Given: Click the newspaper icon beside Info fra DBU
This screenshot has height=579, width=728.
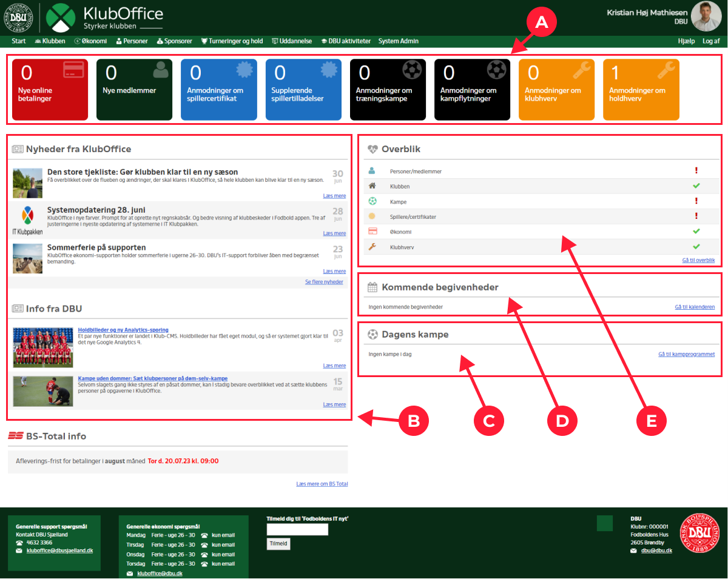Looking at the screenshot, I should point(18,309).
